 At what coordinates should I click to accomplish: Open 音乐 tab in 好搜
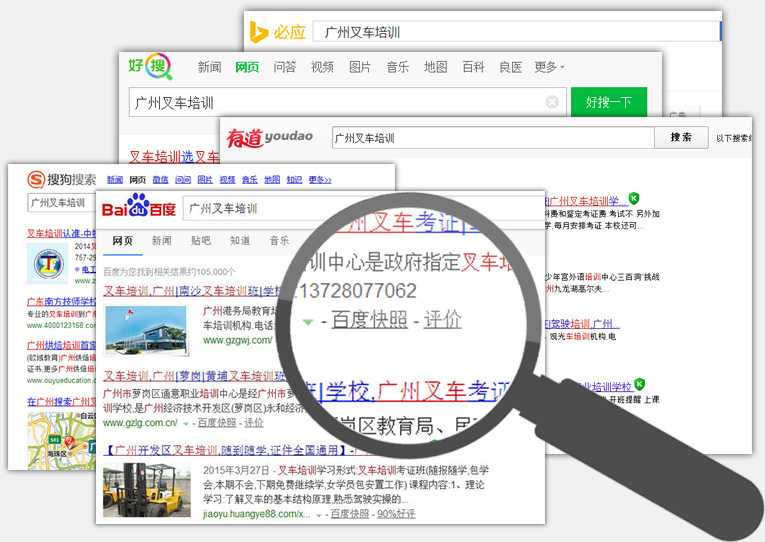(397, 67)
